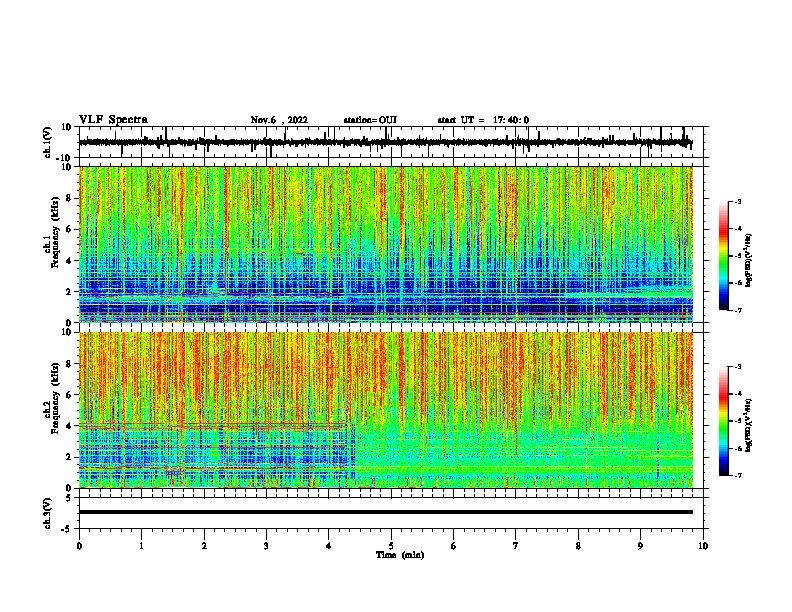This screenshot has height=612, width=792.
Task: Click the "8" kHz tick on the ch.2 frequency axis
Action: coord(69,364)
